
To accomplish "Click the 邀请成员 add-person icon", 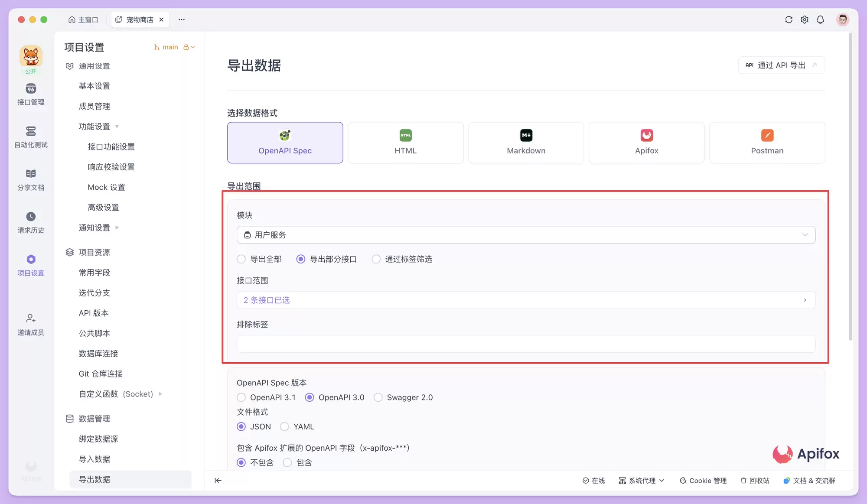I will click(x=31, y=318).
